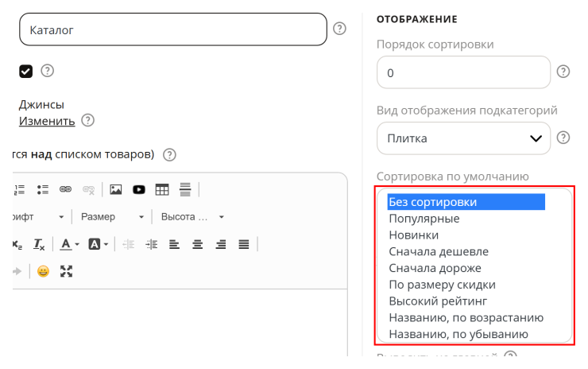Open help next to Каталог field

(339, 29)
